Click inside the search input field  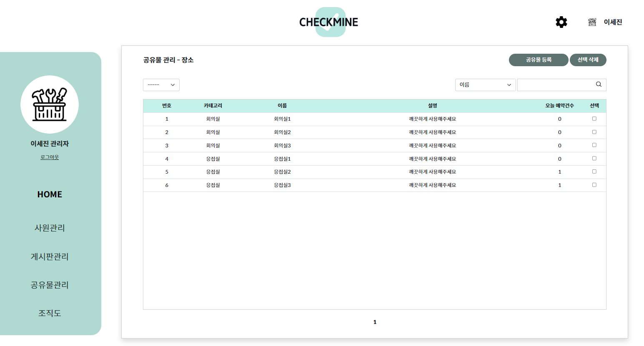(554, 85)
